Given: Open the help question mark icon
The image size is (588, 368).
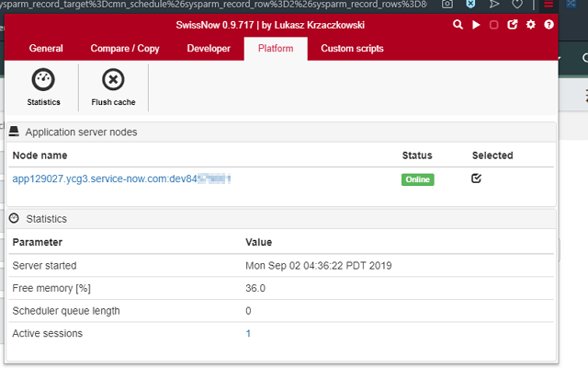Looking at the screenshot, I should 548,25.
